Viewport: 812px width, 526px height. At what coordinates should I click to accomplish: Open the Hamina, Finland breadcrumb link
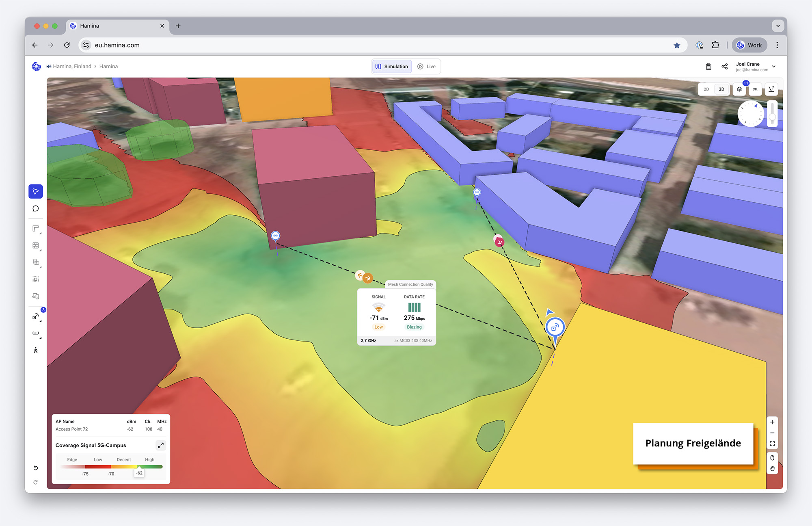[x=72, y=67]
